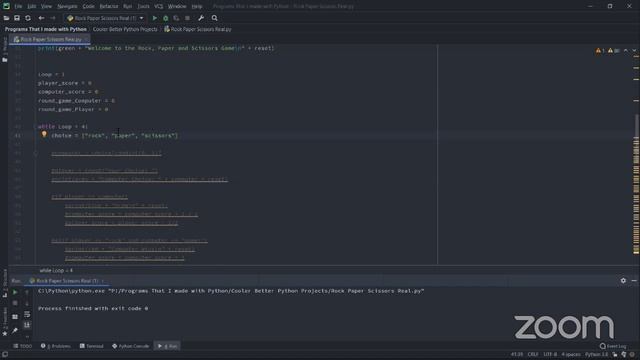This screenshot has width=640, height=360.
Task: Select Rock Paper Scissors Real run tab
Action: (67, 281)
